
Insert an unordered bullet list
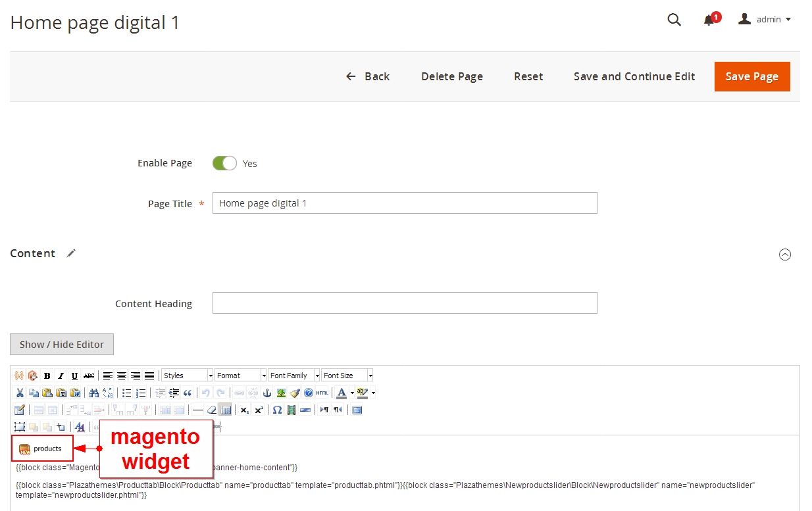[x=127, y=393]
